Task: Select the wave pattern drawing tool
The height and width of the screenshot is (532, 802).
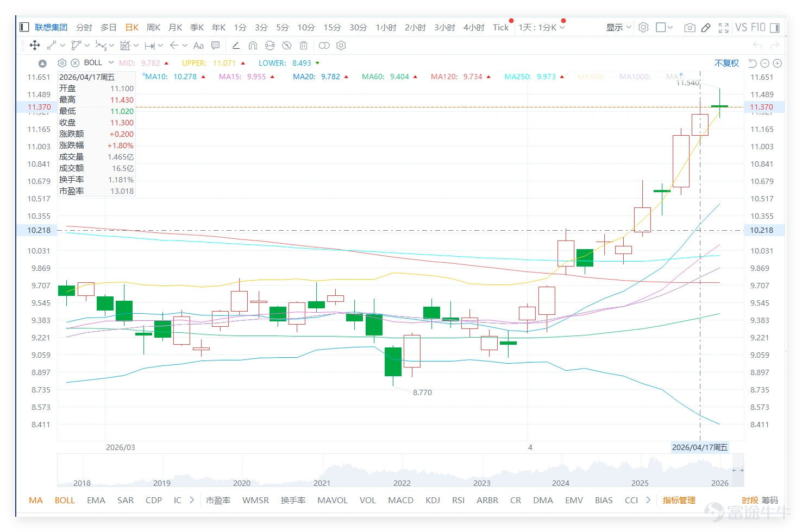Action: pyautogui.click(x=101, y=46)
